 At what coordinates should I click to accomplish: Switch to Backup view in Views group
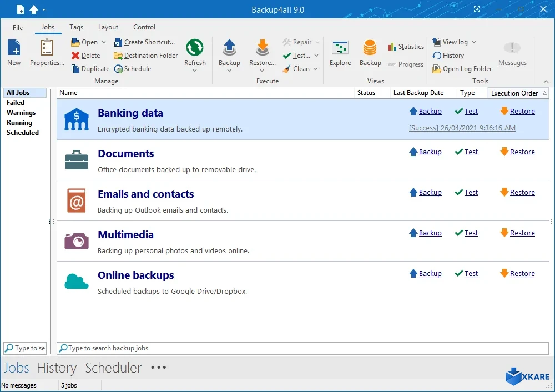pyautogui.click(x=370, y=53)
